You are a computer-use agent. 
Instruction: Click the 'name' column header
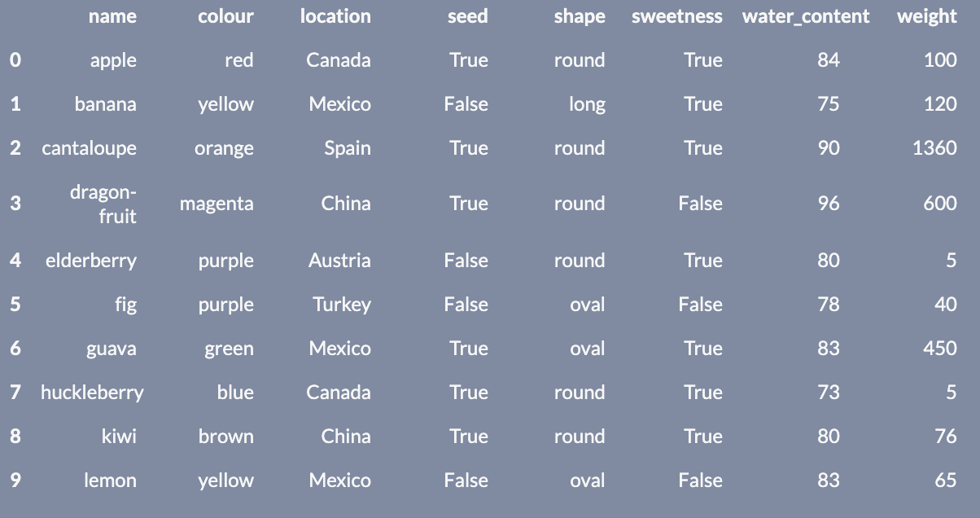pos(112,16)
